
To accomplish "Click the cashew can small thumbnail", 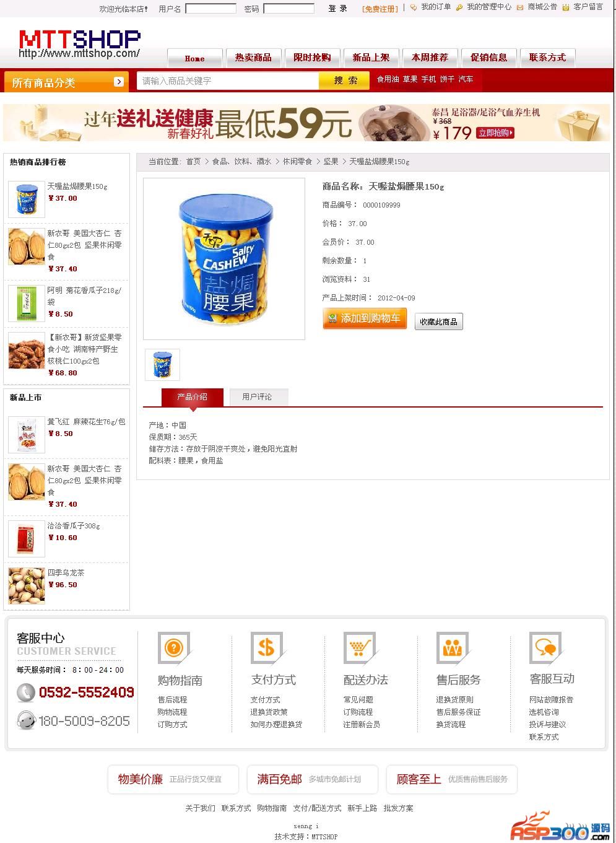I will (x=162, y=365).
